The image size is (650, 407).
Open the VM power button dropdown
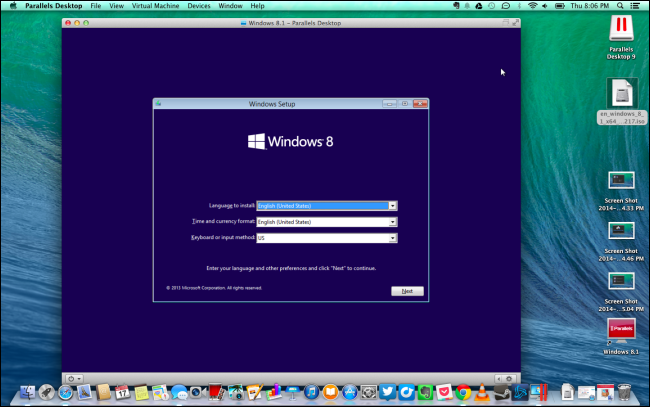coord(75,378)
